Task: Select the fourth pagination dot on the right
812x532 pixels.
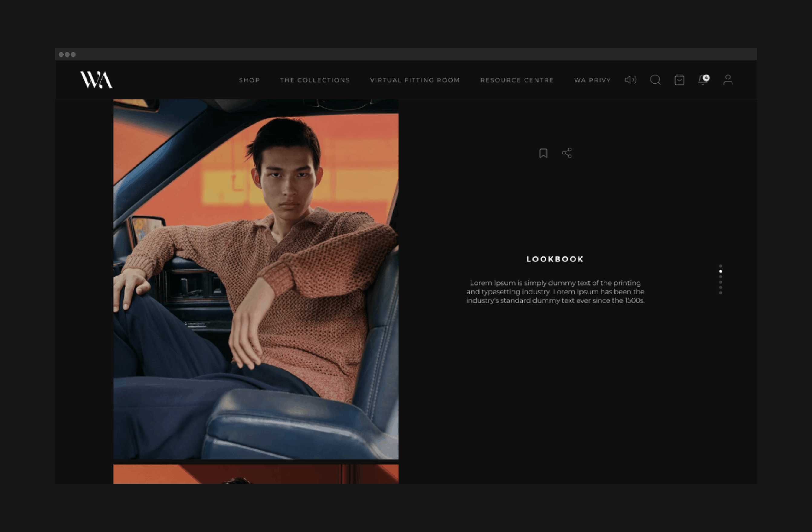Action: pos(721,282)
